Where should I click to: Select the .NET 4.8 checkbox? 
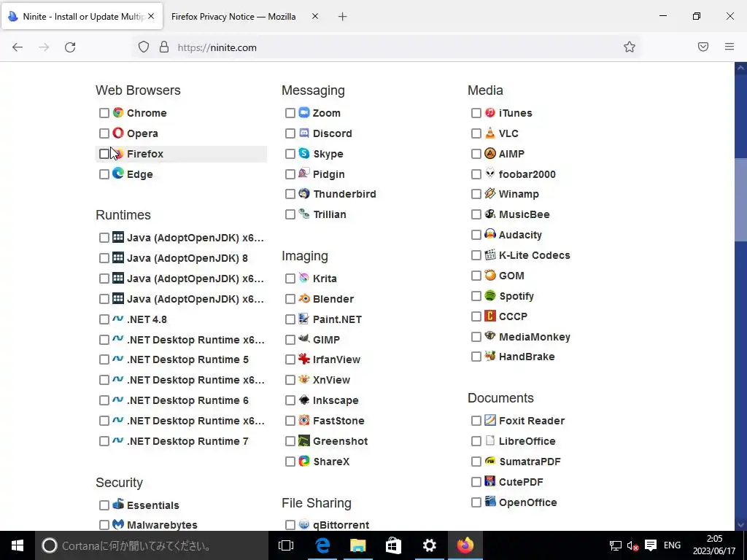point(104,319)
